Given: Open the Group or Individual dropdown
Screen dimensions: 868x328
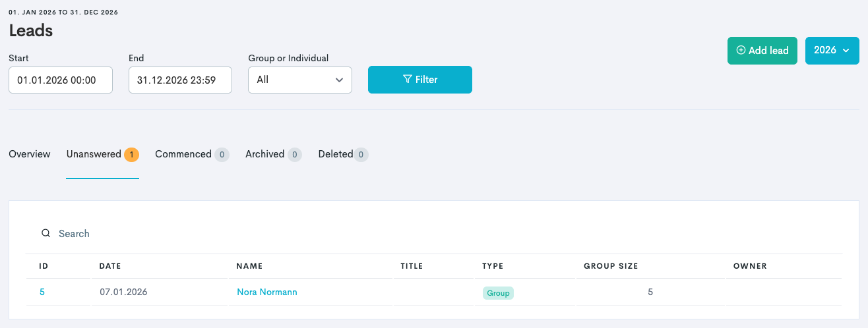Looking at the screenshot, I should (299, 80).
